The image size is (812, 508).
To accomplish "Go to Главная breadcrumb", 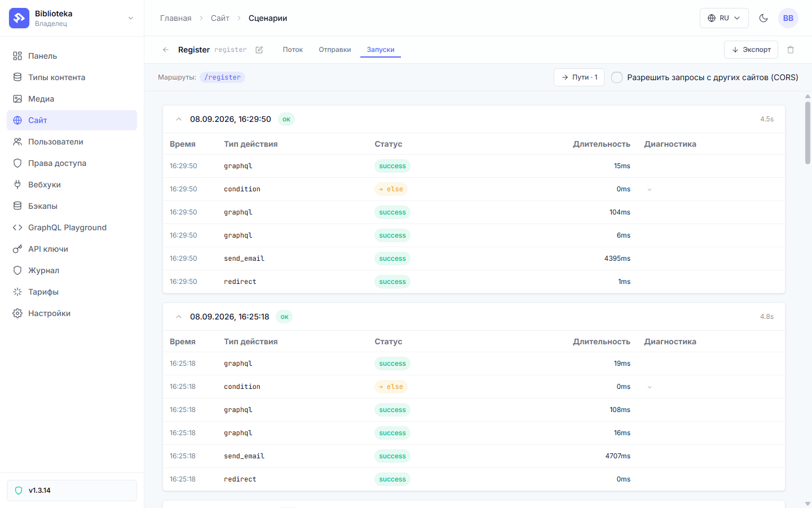I will tap(176, 18).
